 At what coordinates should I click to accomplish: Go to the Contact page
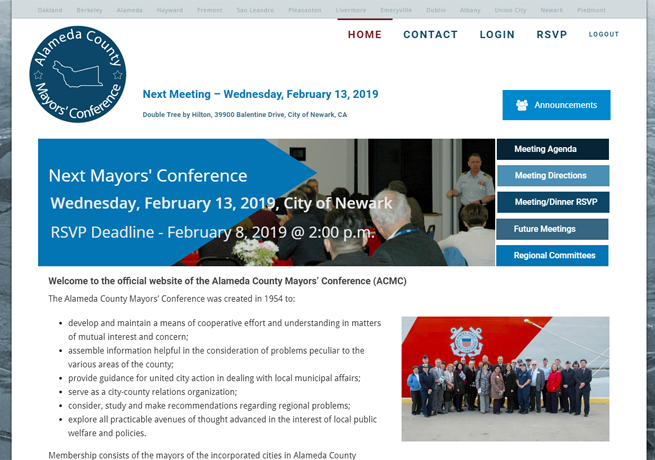click(430, 34)
